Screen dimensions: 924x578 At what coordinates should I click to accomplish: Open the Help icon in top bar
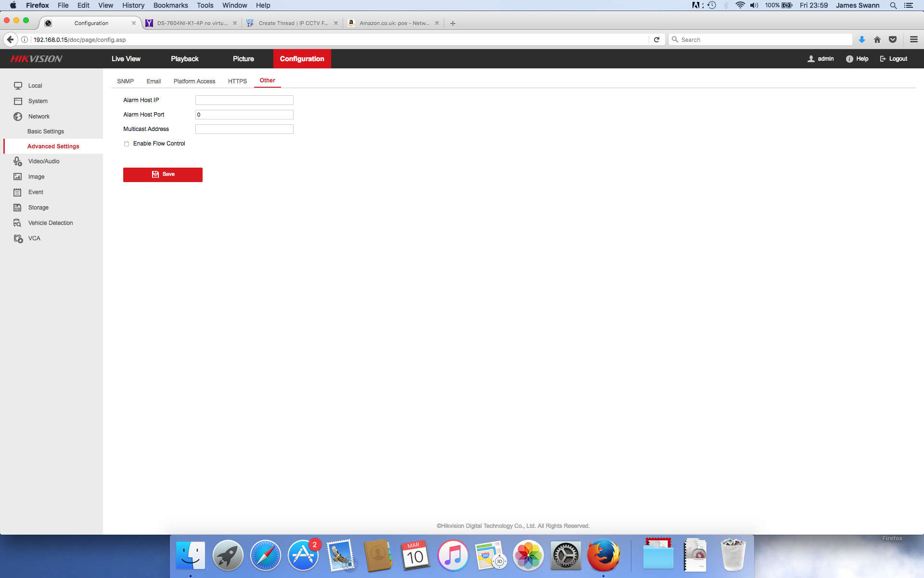tap(848, 58)
